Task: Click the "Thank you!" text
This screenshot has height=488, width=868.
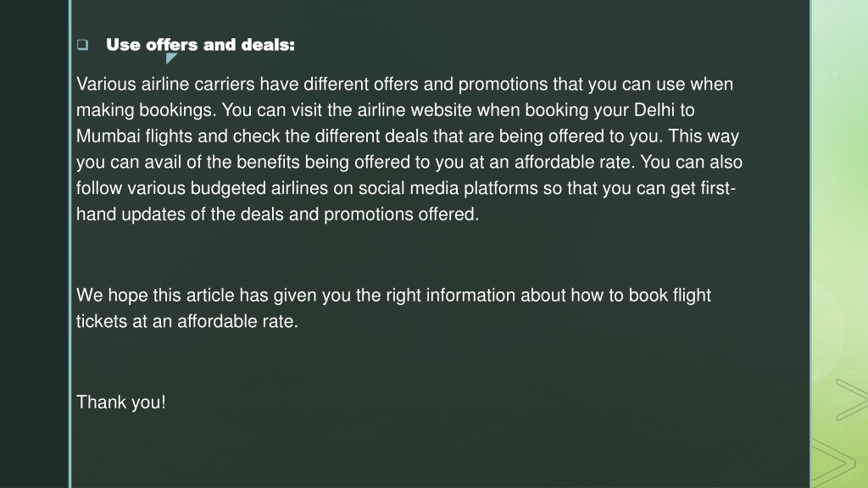Action: tap(120, 402)
